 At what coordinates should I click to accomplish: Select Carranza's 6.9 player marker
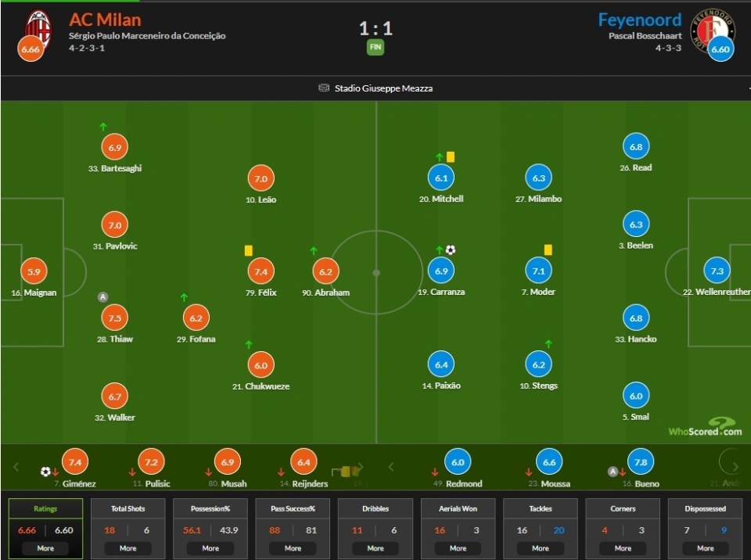441,271
